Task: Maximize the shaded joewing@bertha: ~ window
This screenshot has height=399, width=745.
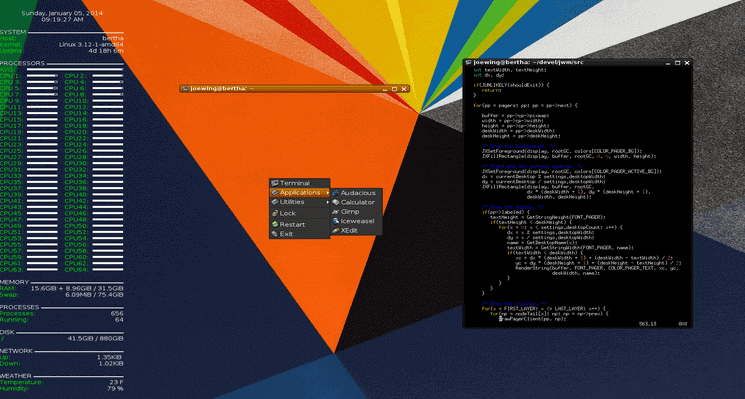Action: 394,89
